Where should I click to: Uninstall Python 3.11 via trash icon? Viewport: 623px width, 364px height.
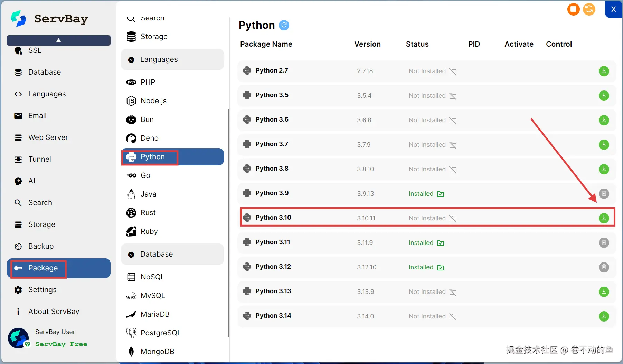pyautogui.click(x=604, y=242)
